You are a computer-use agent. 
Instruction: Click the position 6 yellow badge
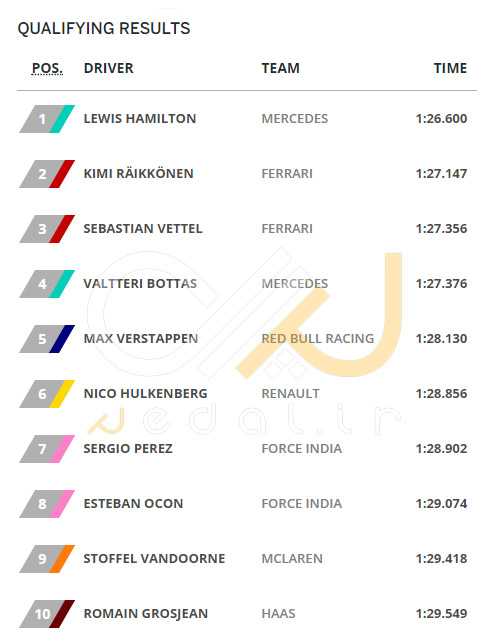click(47, 394)
